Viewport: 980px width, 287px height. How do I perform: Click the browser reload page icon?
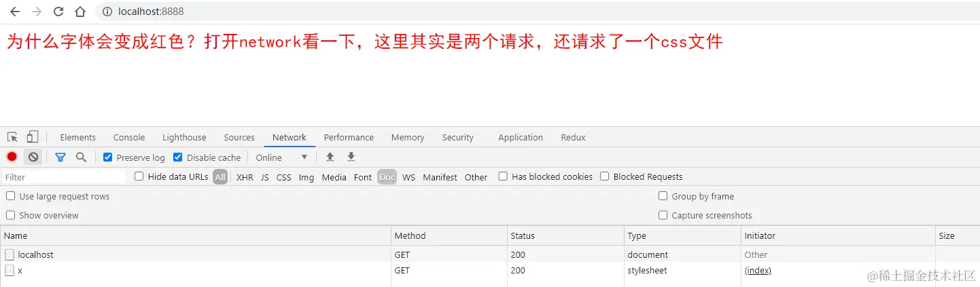pyautogui.click(x=58, y=12)
